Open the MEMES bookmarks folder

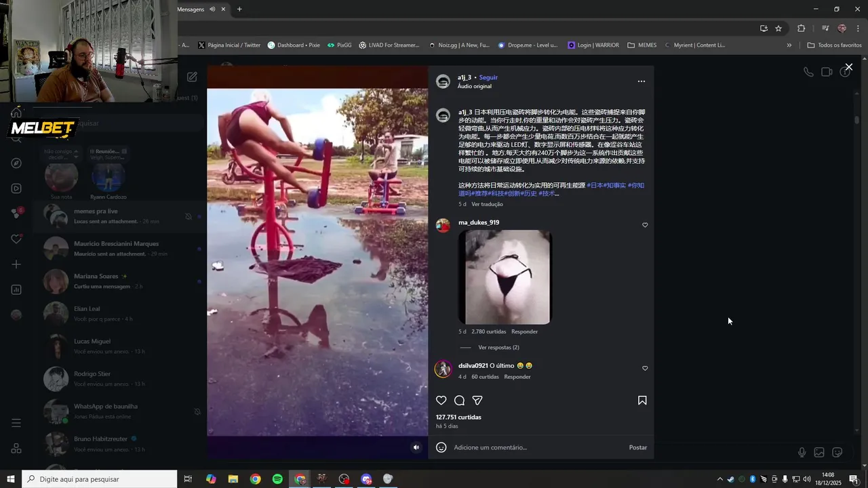coord(642,45)
